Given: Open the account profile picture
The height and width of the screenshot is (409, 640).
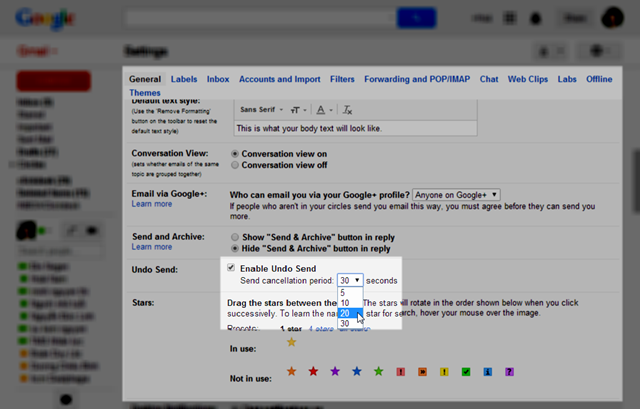Looking at the screenshot, I should [612, 18].
